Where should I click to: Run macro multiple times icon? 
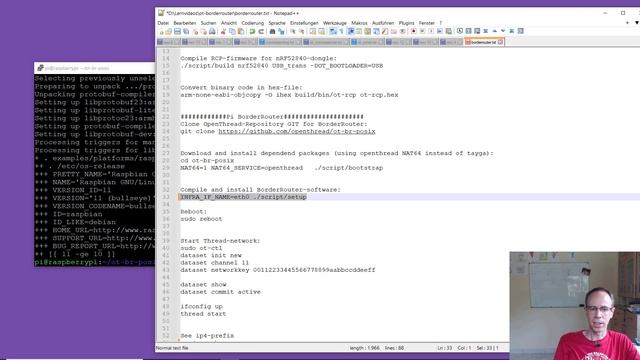440,31
